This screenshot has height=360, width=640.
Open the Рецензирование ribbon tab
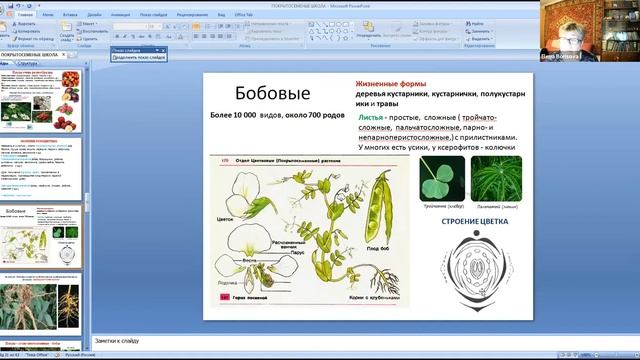tap(192, 15)
